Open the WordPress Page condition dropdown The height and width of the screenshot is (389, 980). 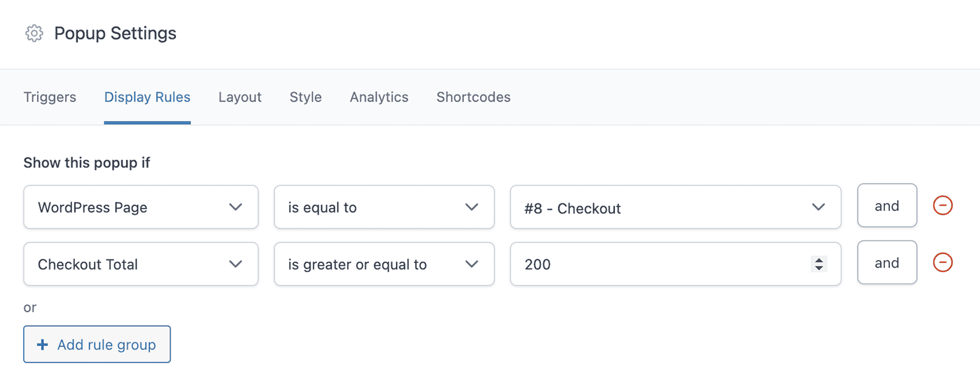(141, 207)
